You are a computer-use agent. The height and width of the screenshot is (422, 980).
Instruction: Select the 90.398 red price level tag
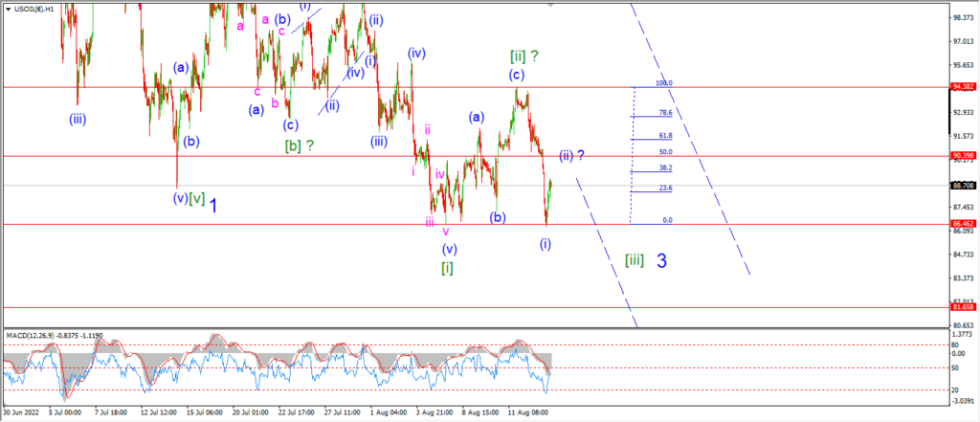[961, 156]
